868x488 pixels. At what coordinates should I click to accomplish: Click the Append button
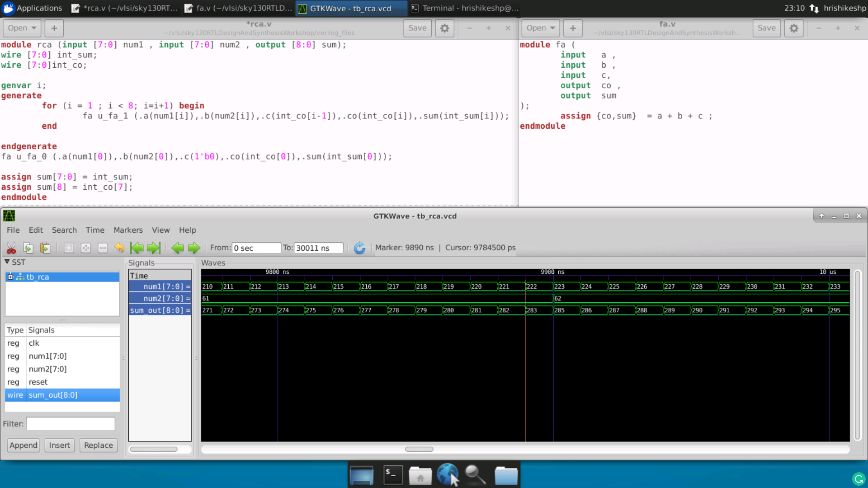coord(24,445)
